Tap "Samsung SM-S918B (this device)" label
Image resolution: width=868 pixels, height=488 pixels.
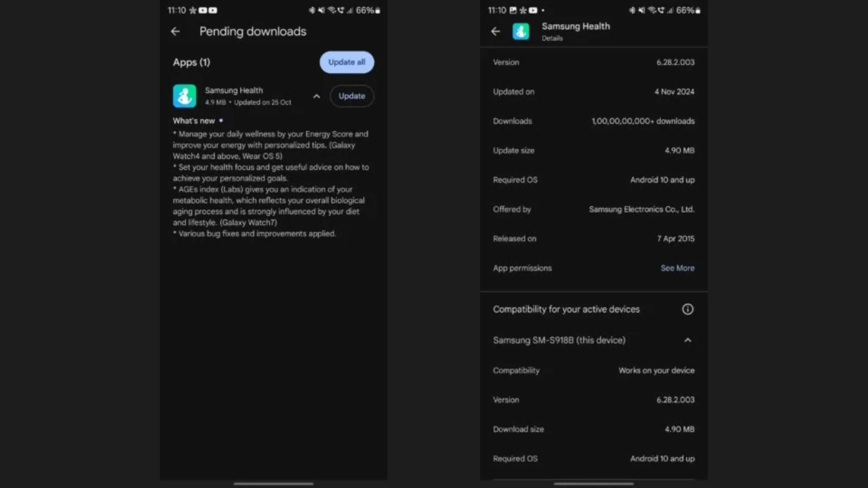tap(559, 340)
